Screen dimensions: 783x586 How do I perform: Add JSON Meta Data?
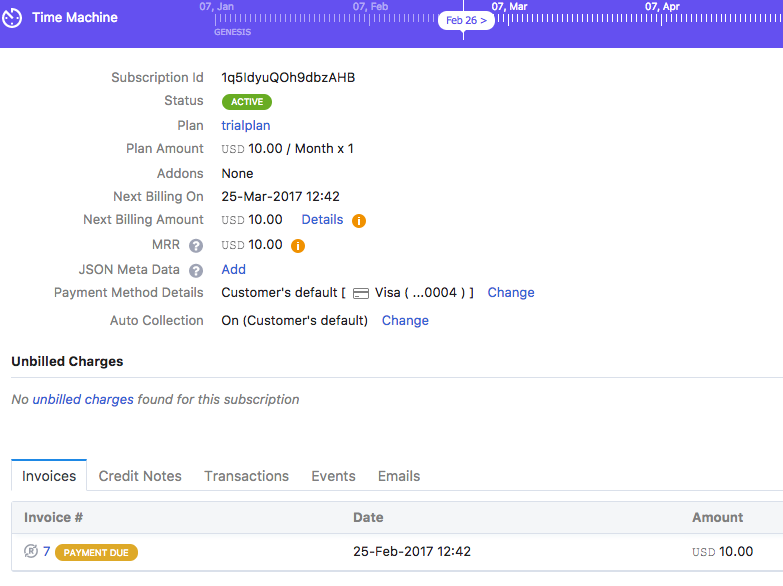coord(233,269)
